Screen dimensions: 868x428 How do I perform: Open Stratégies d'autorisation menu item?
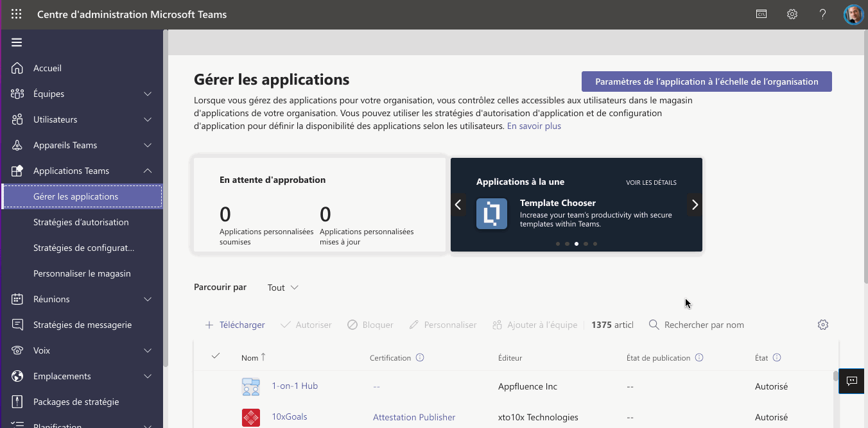coord(81,222)
